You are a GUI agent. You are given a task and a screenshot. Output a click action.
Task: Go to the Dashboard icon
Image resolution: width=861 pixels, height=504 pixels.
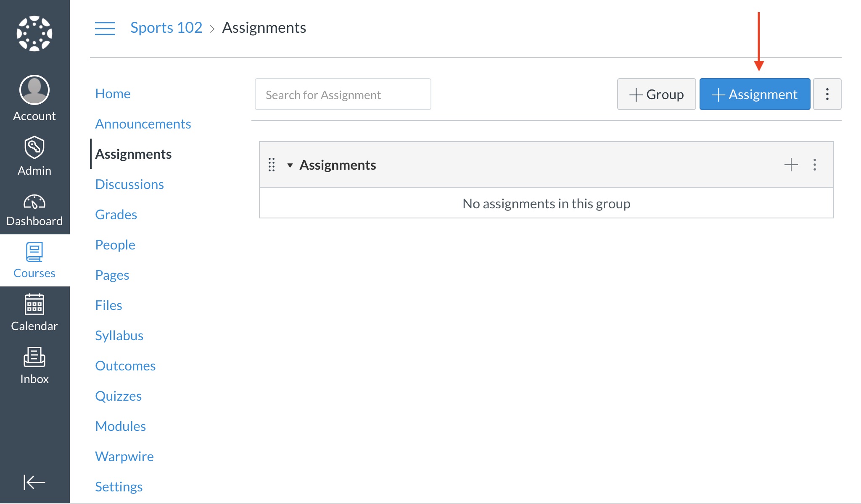34,202
